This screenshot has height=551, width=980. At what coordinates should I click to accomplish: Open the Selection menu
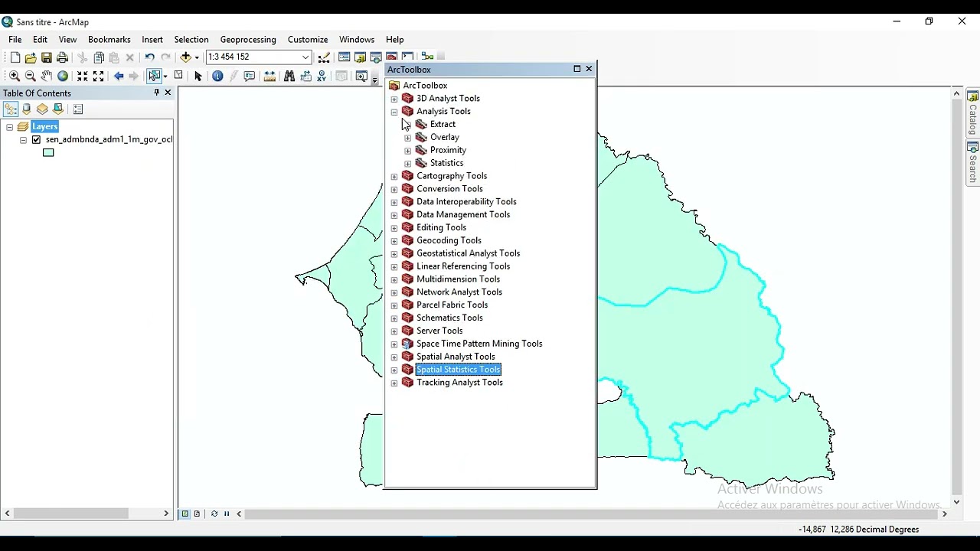[191, 39]
